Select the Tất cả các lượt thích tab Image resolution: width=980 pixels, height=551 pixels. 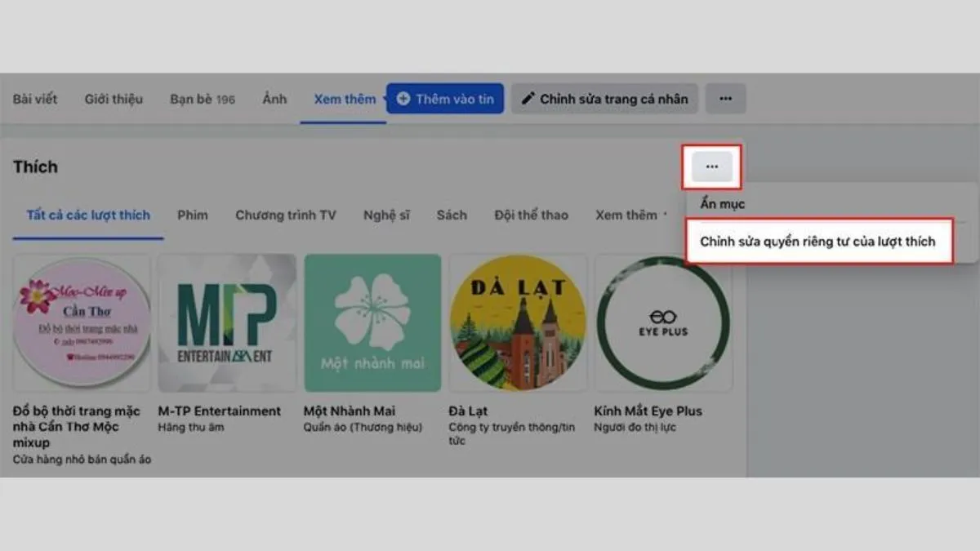87,215
